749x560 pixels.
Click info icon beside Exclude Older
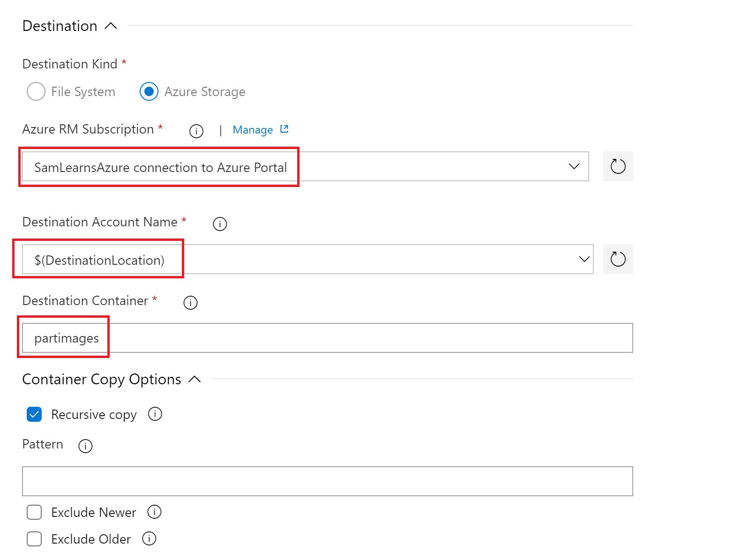coord(149,539)
